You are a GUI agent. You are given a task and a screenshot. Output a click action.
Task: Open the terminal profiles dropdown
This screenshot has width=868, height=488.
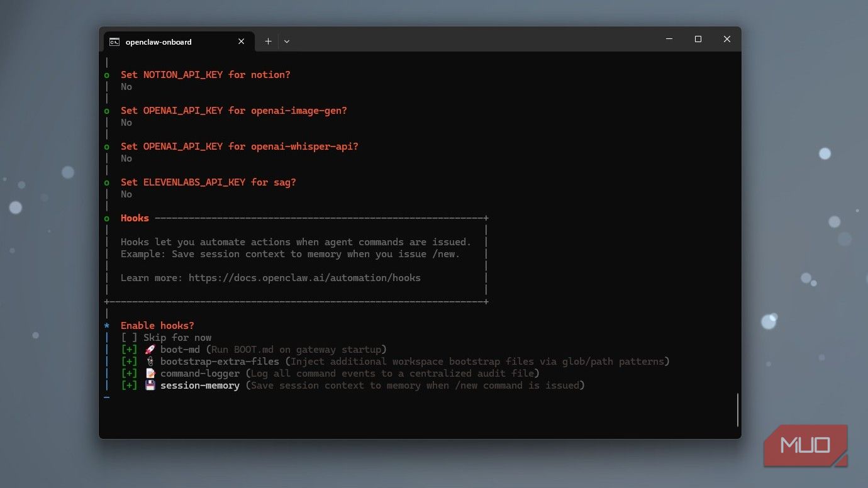coord(287,42)
